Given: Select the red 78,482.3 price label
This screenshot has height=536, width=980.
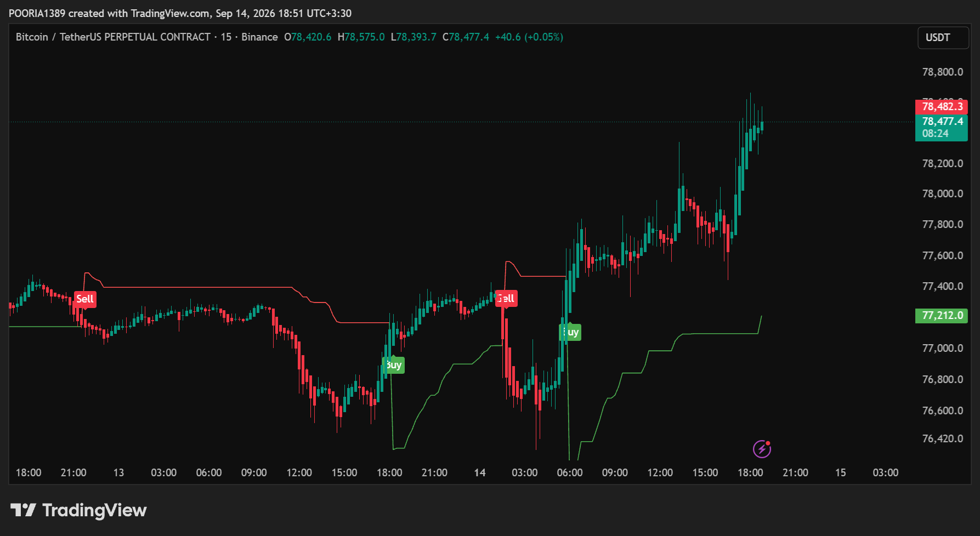Looking at the screenshot, I should (x=942, y=106).
